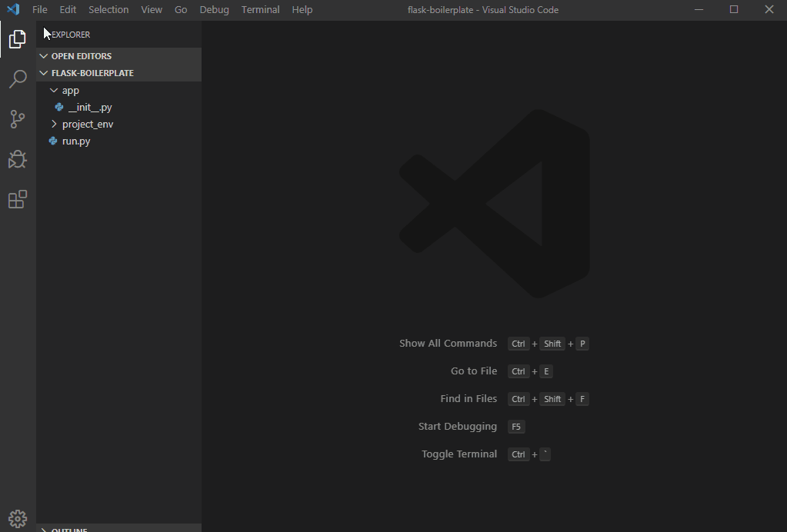Open the Selection menu

coord(108,9)
